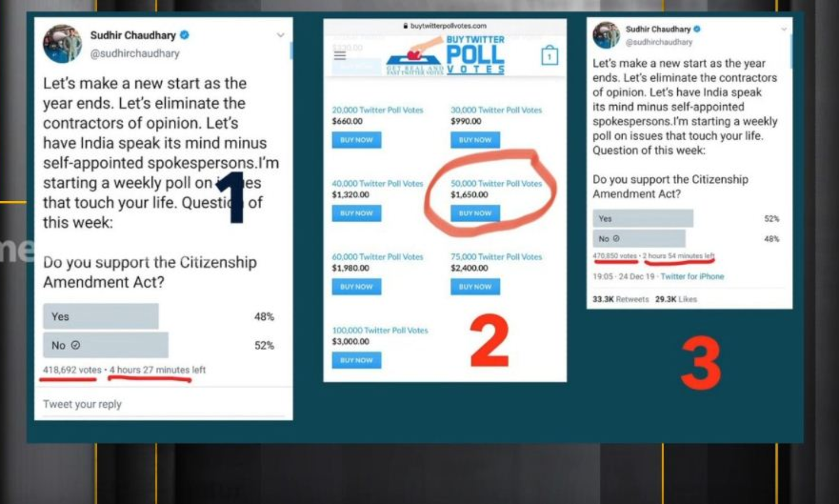Open the Twitter for iPhone source link
This screenshot has width=839, height=504.
[x=692, y=276]
